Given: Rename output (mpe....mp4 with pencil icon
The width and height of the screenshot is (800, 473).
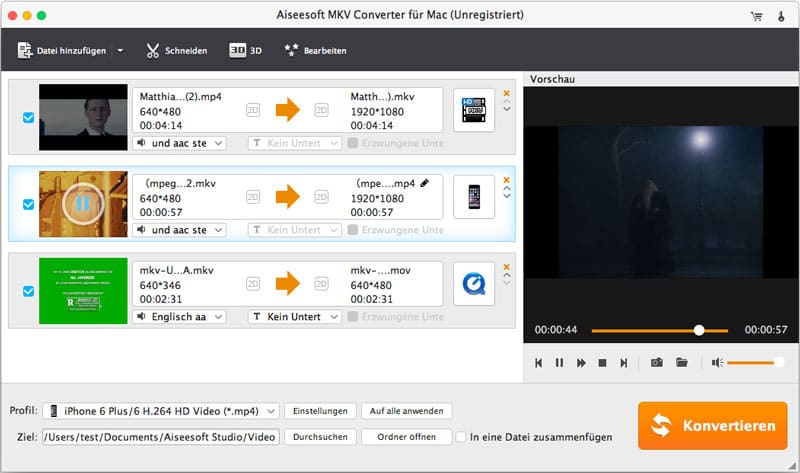Looking at the screenshot, I should coord(424,183).
